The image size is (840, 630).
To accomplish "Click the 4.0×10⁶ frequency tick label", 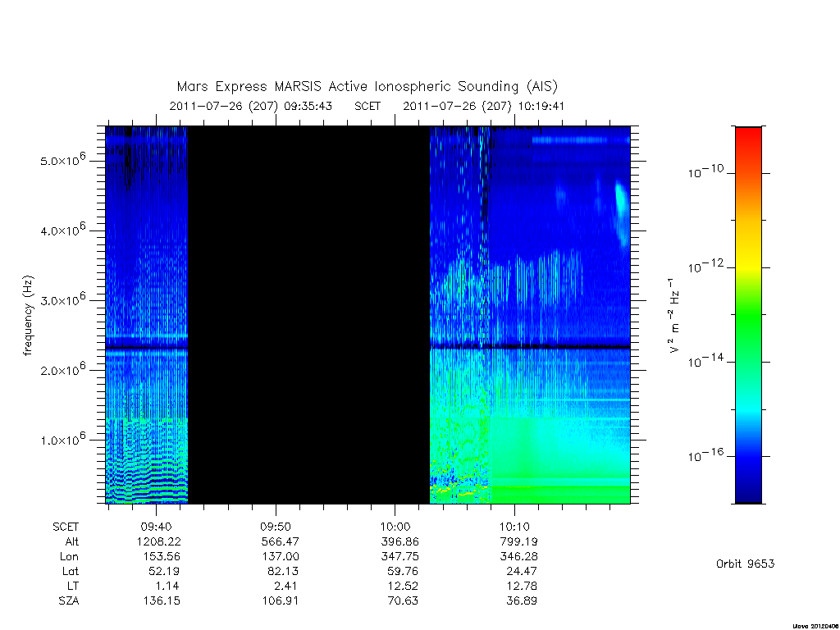I will point(62,230).
